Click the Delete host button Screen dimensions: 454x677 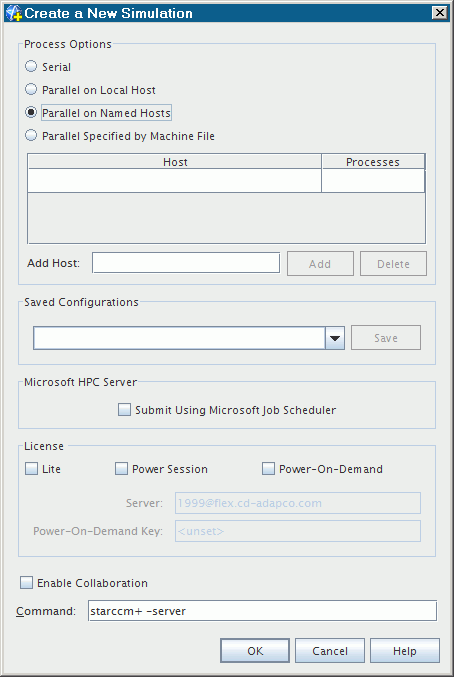pyautogui.click(x=393, y=264)
